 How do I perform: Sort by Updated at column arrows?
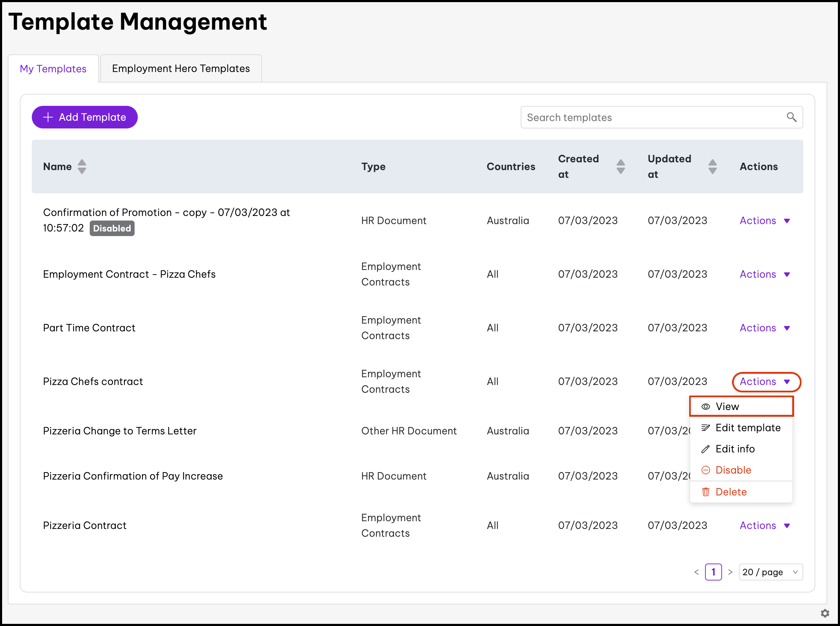[x=712, y=167]
